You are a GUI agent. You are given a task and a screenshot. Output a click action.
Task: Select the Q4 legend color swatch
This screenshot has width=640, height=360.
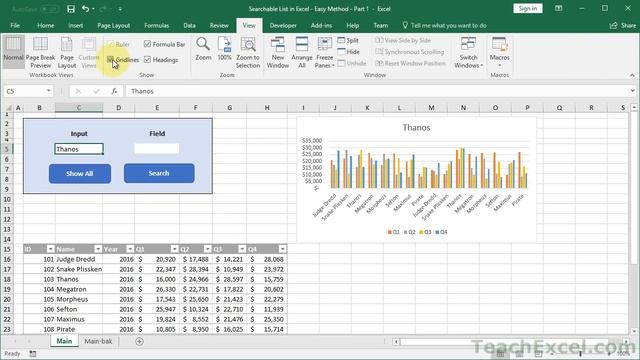point(437,232)
